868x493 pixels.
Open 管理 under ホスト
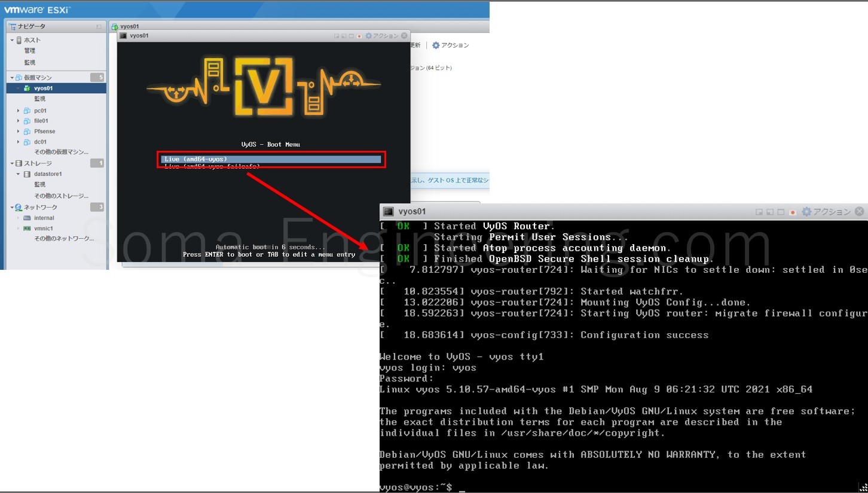(x=30, y=51)
